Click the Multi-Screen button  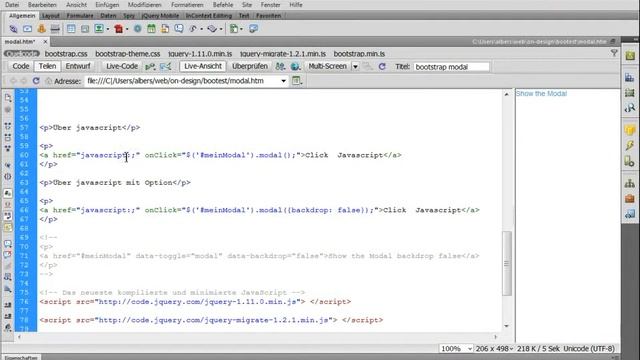point(327,66)
